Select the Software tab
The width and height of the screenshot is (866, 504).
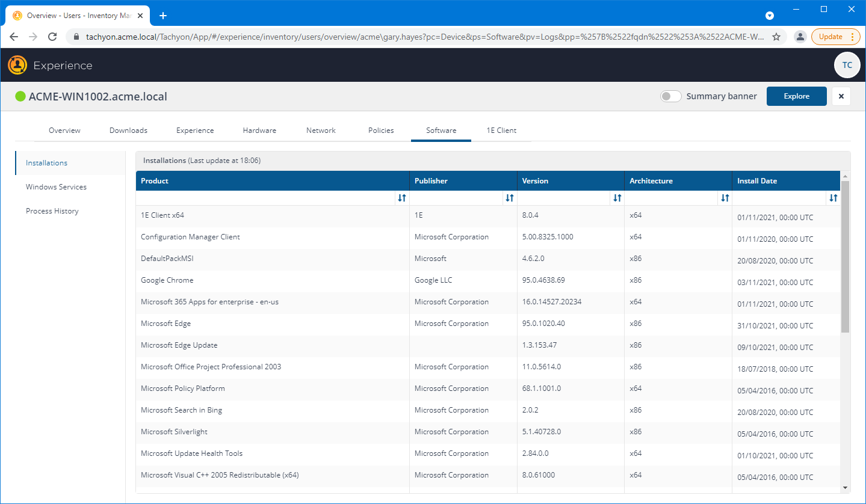coord(441,131)
